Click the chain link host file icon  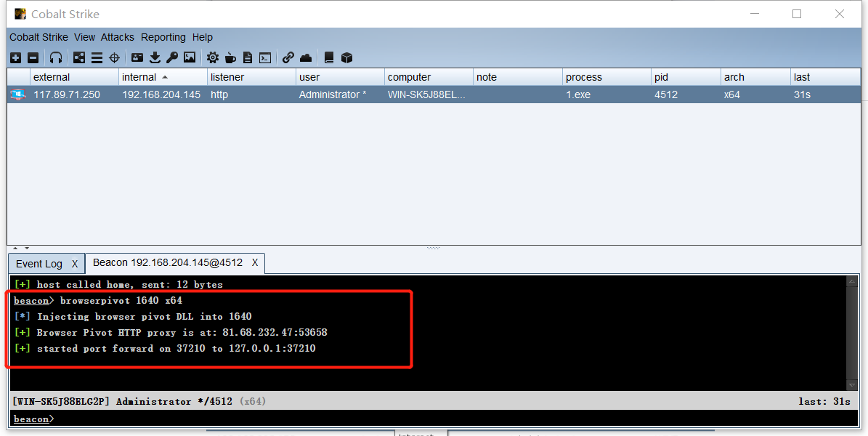[288, 57]
